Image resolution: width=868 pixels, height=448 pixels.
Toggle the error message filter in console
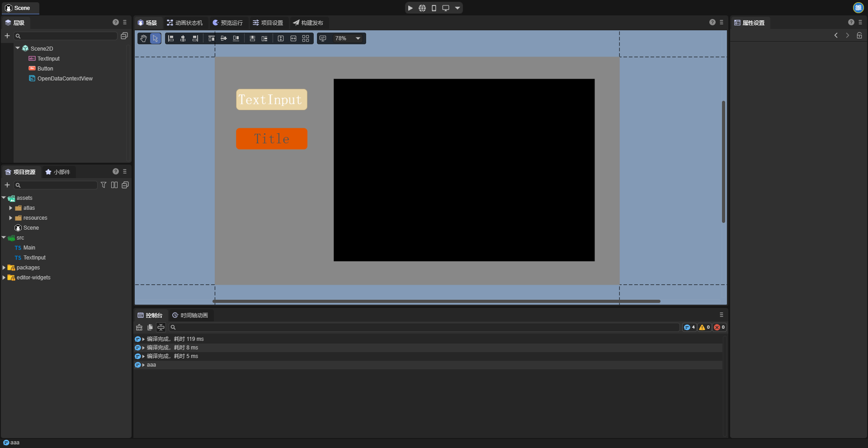click(719, 327)
